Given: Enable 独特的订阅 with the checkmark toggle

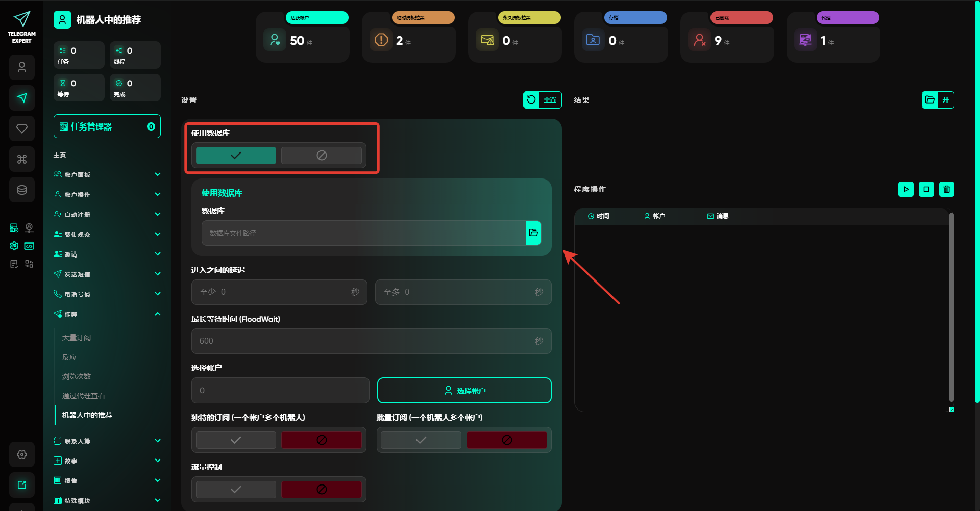Looking at the screenshot, I should [236, 440].
